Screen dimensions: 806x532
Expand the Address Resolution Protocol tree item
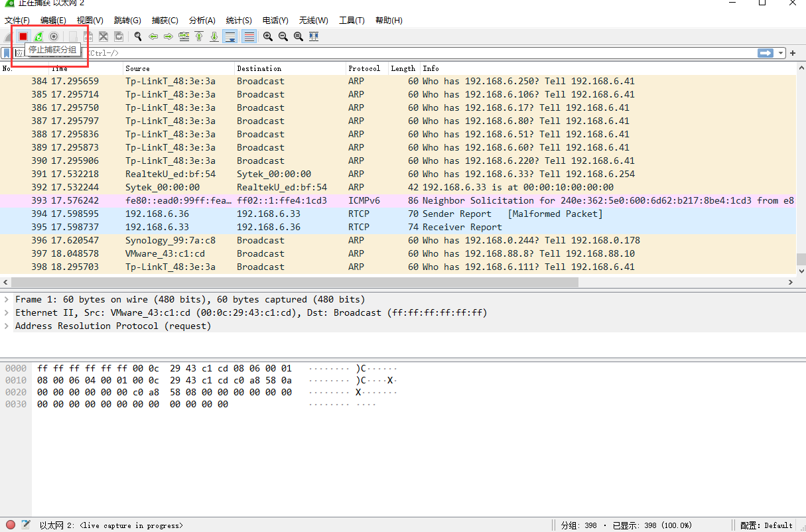[x=6, y=326]
